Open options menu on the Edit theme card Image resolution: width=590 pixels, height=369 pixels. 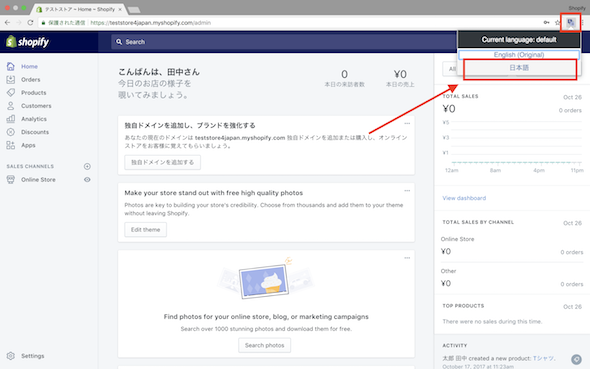click(407, 191)
